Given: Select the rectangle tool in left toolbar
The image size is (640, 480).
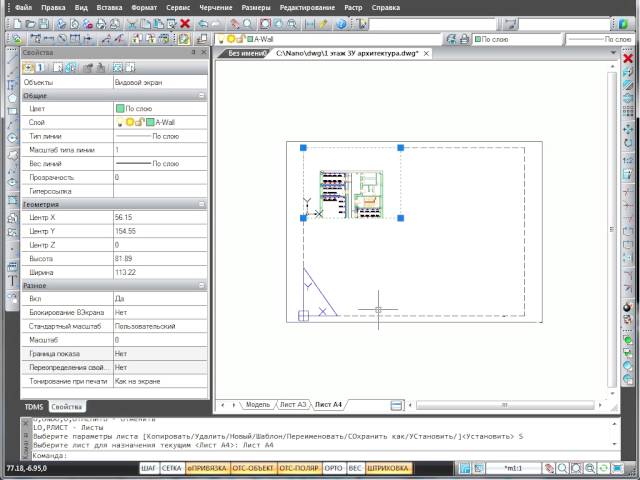Looking at the screenshot, I should click(x=12, y=111).
